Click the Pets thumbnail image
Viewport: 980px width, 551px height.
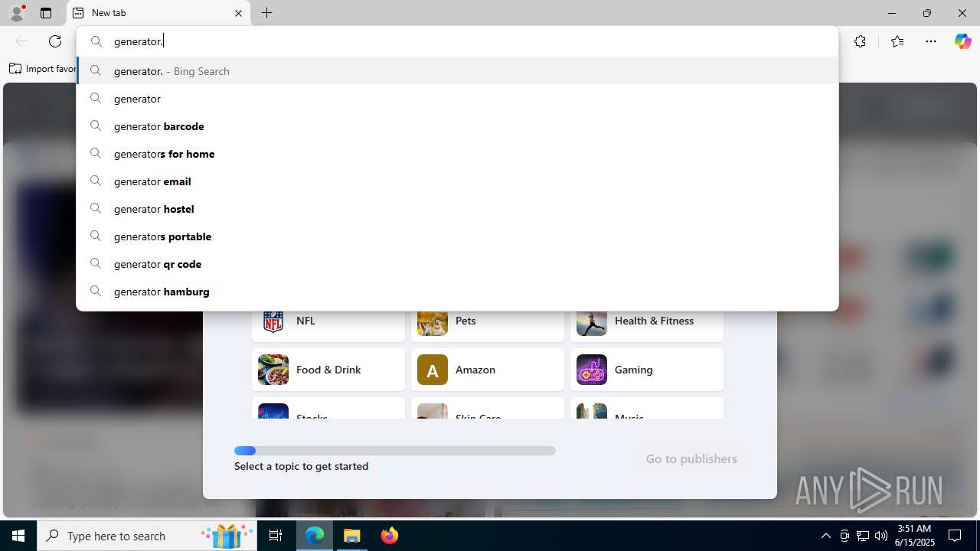point(433,322)
